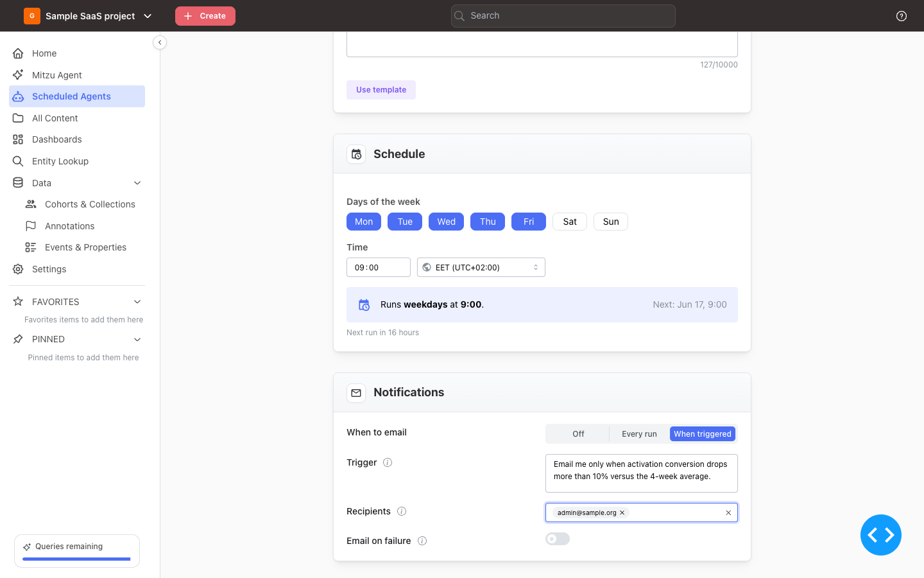Toggle Thu day of the week

[488, 222]
